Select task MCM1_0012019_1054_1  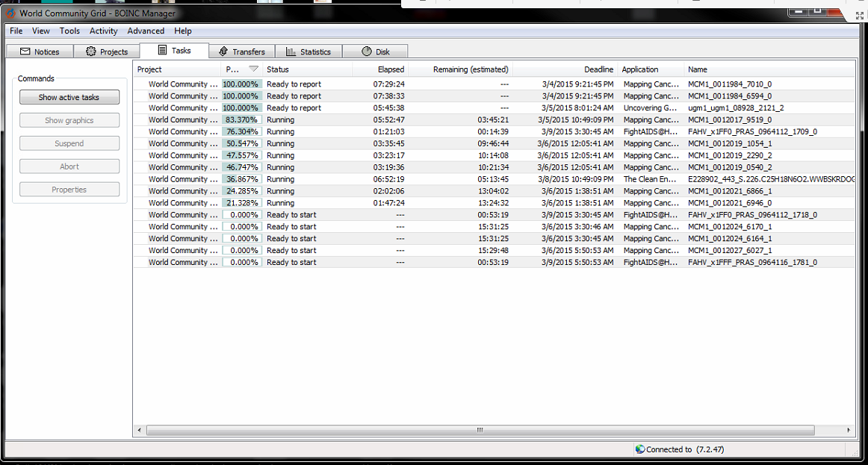click(x=494, y=143)
